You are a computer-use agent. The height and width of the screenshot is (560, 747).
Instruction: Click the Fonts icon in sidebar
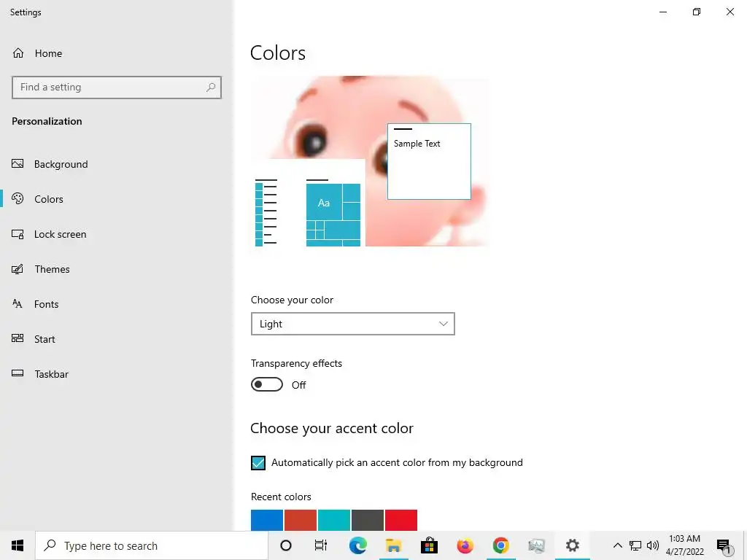(x=18, y=304)
